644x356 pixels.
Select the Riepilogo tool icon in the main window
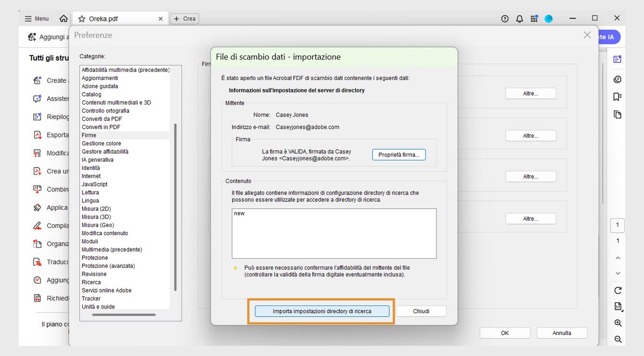(37, 117)
